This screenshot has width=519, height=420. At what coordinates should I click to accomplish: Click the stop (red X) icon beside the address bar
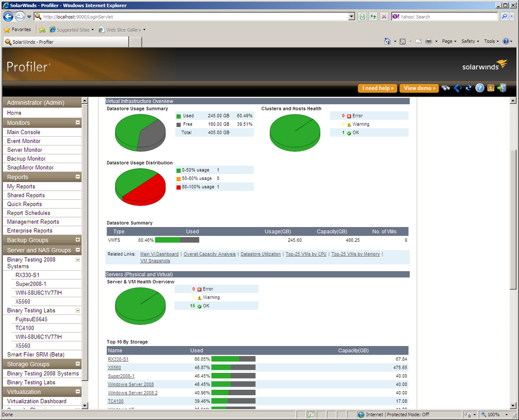(384, 16)
